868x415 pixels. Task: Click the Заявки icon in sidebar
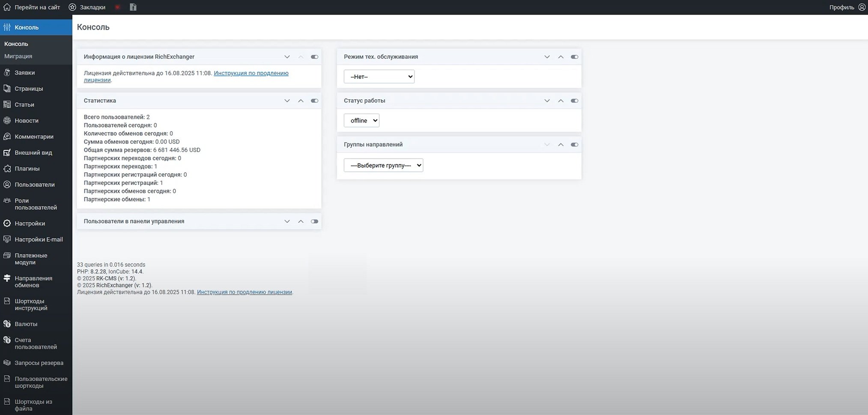[x=7, y=73]
